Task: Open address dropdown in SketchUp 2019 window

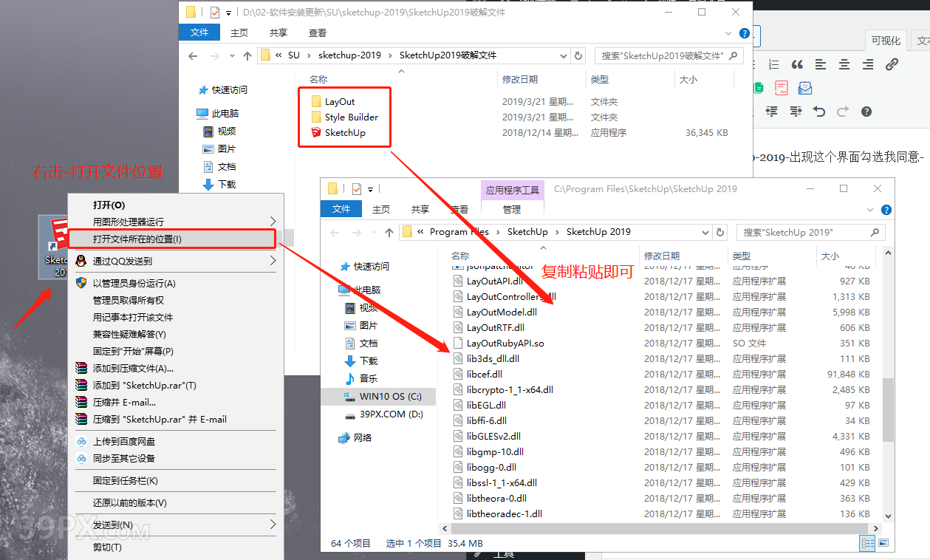Action: [x=705, y=232]
